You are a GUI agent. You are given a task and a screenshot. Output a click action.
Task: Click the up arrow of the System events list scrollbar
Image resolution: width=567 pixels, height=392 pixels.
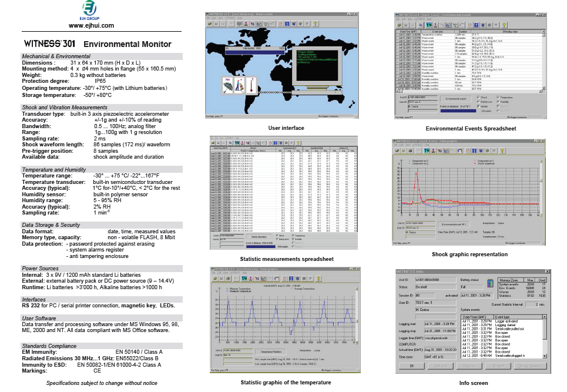coord(544,317)
